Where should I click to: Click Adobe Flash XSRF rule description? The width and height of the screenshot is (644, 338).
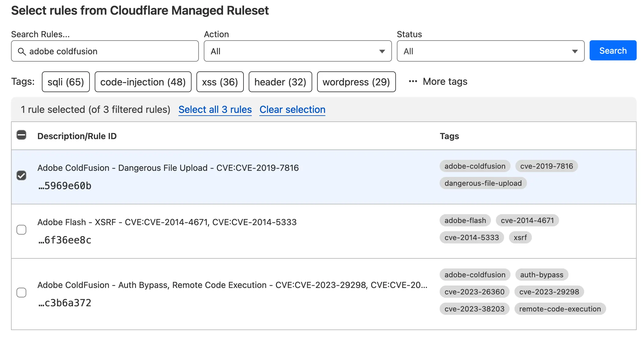[167, 222]
